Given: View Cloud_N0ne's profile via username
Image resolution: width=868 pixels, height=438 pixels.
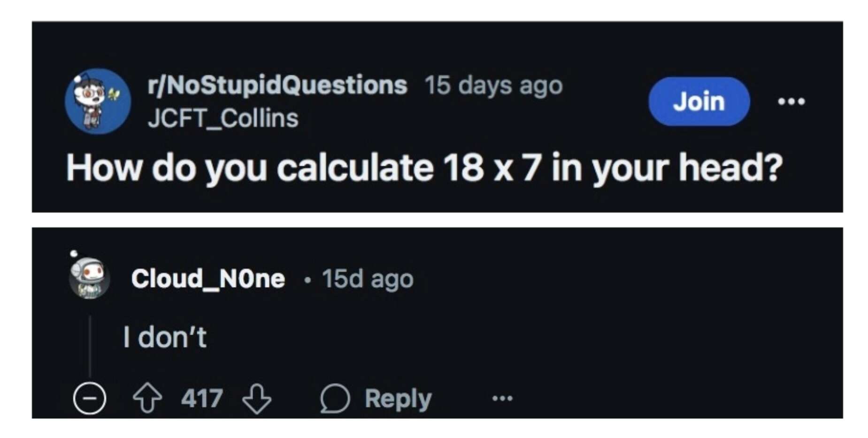Looking at the screenshot, I should coord(208,279).
